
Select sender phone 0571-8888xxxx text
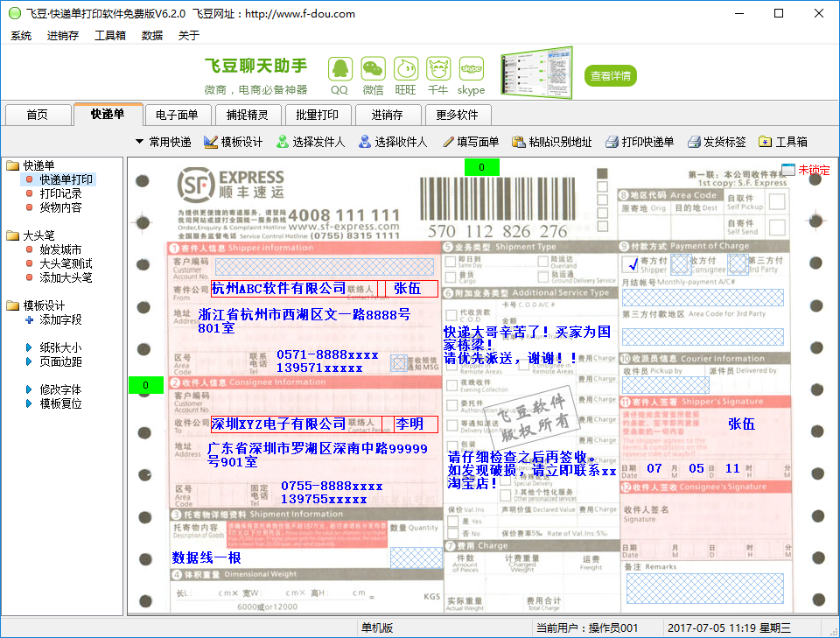point(327,354)
